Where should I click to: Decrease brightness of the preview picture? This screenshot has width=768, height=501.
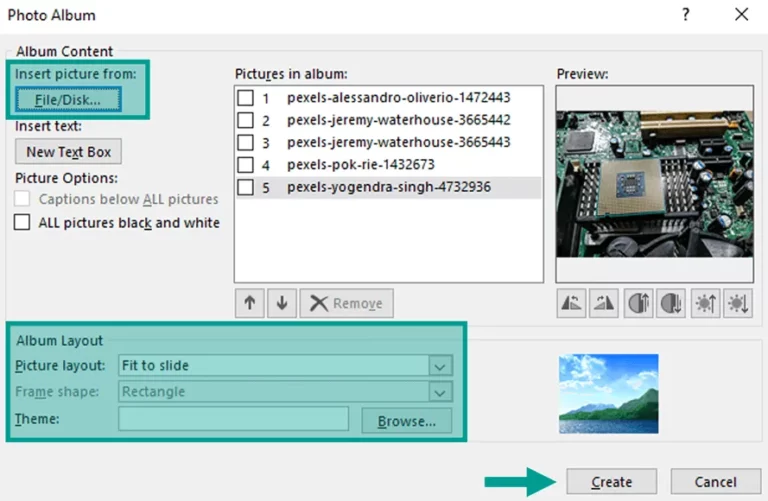[738, 304]
